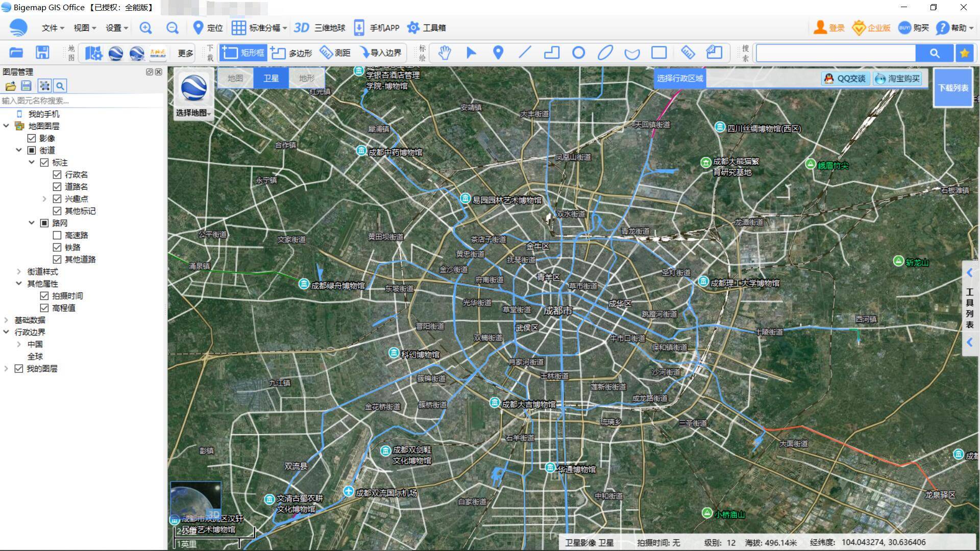Screen dimensions: 980x551
Task: Select the rectangle drawing tool
Action: tap(659, 53)
